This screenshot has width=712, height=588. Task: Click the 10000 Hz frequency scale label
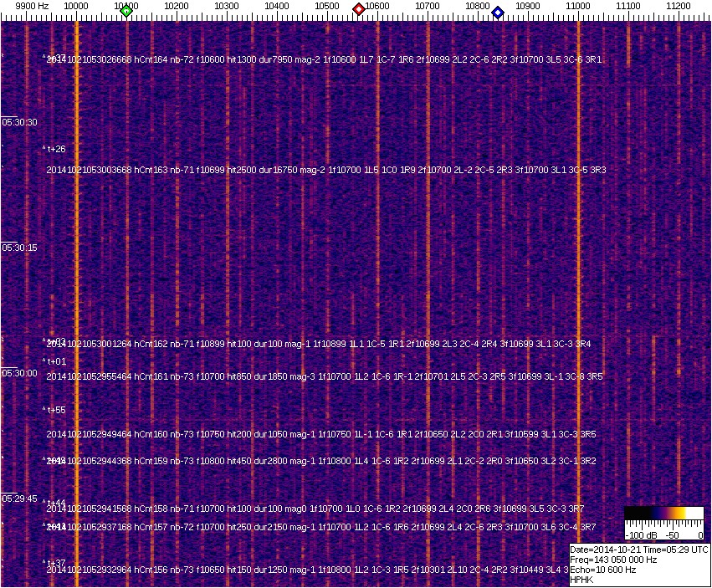[76, 6]
